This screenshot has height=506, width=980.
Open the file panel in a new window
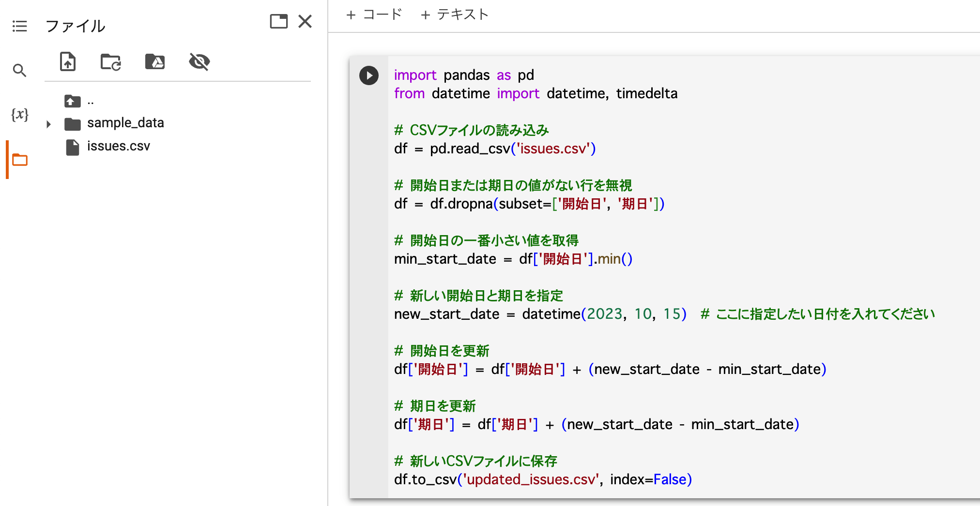[x=278, y=21]
